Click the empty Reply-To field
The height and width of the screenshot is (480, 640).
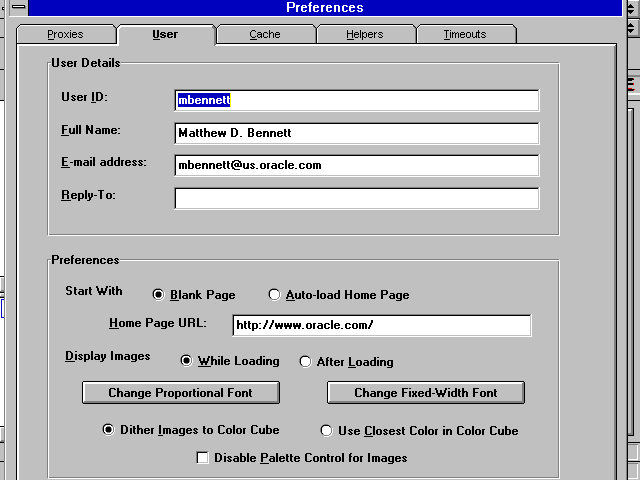356,198
